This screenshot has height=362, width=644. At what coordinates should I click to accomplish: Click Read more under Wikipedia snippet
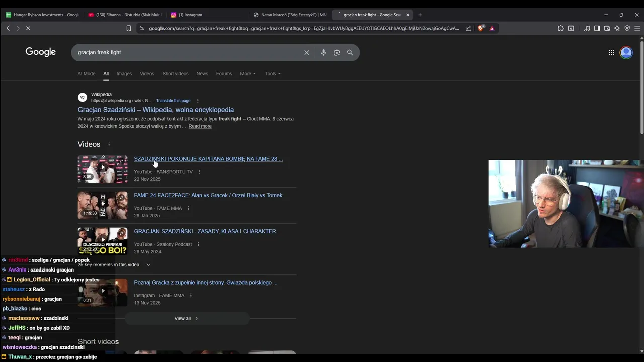[x=200, y=126]
